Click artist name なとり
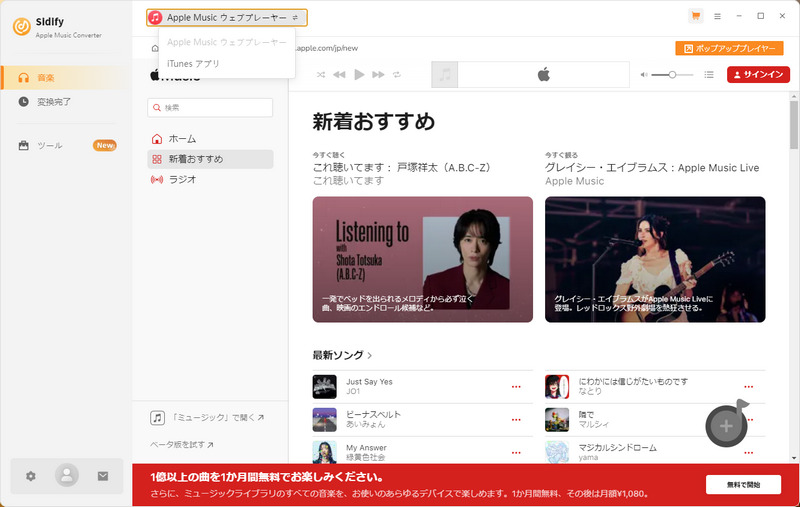The image size is (800, 507). point(590,391)
